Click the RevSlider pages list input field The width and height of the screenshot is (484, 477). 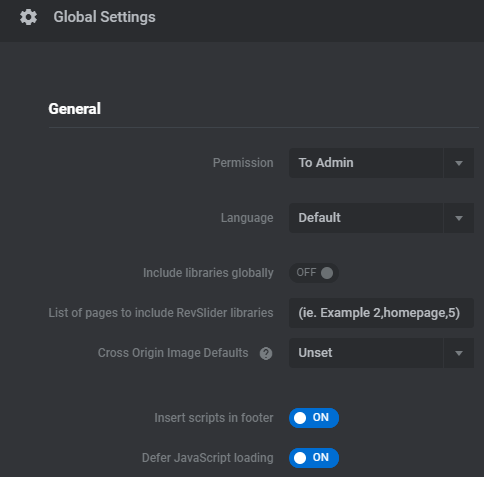pos(381,313)
